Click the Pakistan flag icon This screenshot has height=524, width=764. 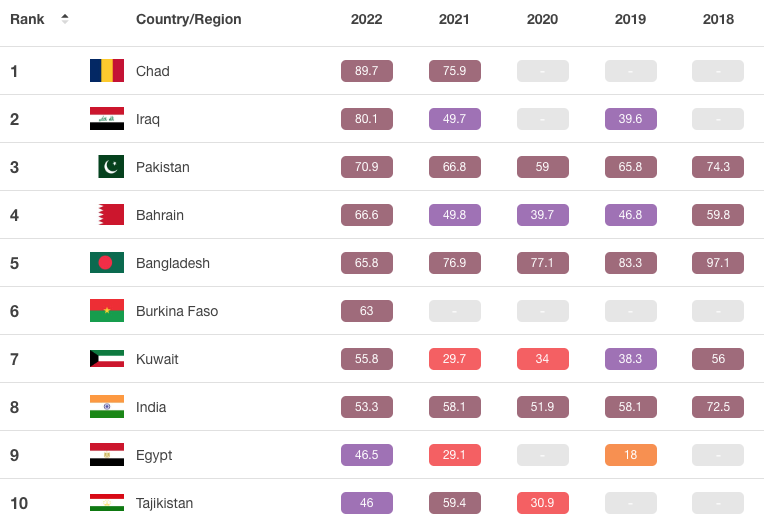pyautogui.click(x=111, y=167)
